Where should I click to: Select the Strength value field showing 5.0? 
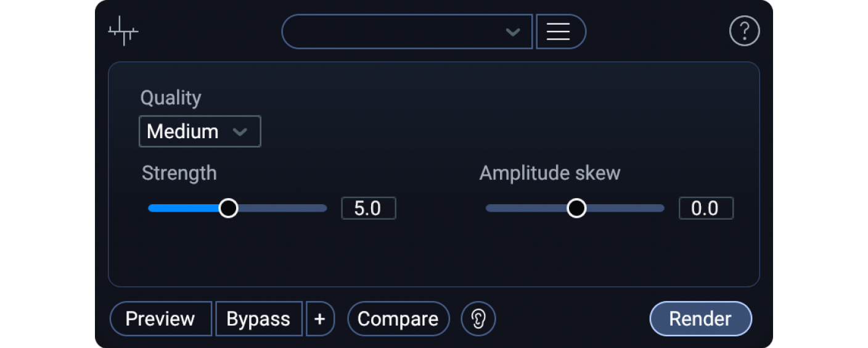[368, 209]
